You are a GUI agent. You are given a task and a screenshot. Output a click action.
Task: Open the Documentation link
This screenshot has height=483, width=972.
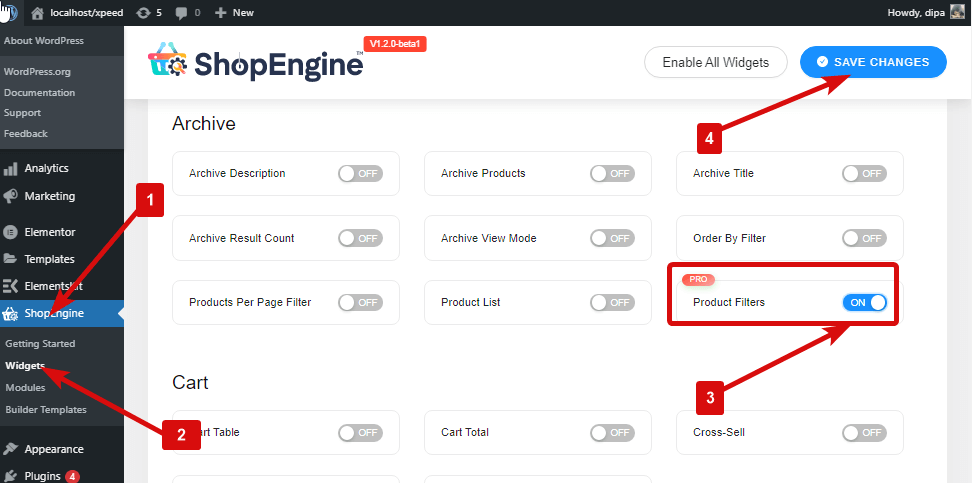(x=39, y=92)
